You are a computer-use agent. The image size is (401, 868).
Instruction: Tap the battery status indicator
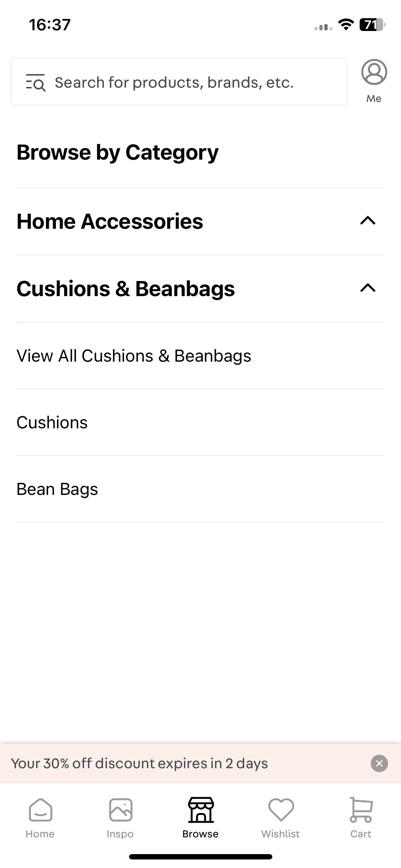click(372, 25)
